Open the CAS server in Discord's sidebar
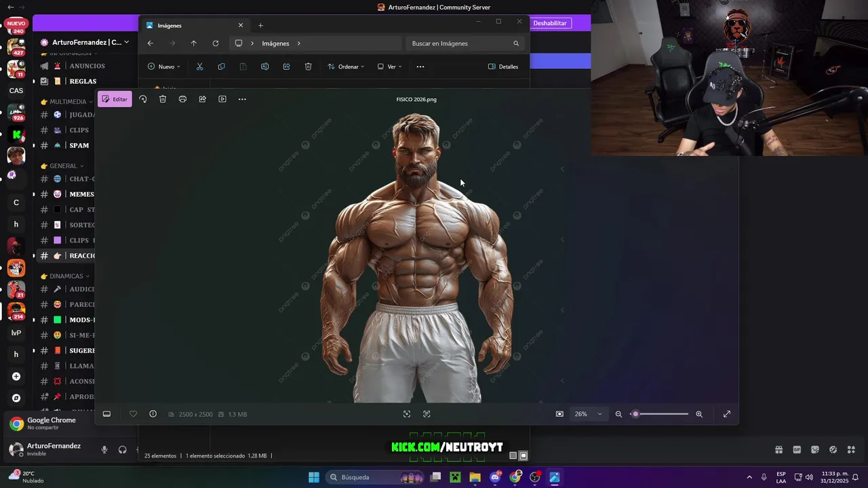Viewport: 868px width, 488px height. (16, 91)
